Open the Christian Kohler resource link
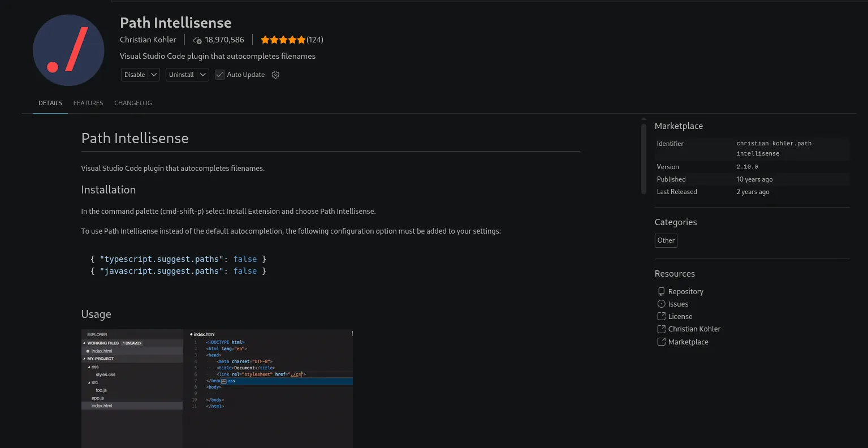The image size is (868, 448). (694, 329)
